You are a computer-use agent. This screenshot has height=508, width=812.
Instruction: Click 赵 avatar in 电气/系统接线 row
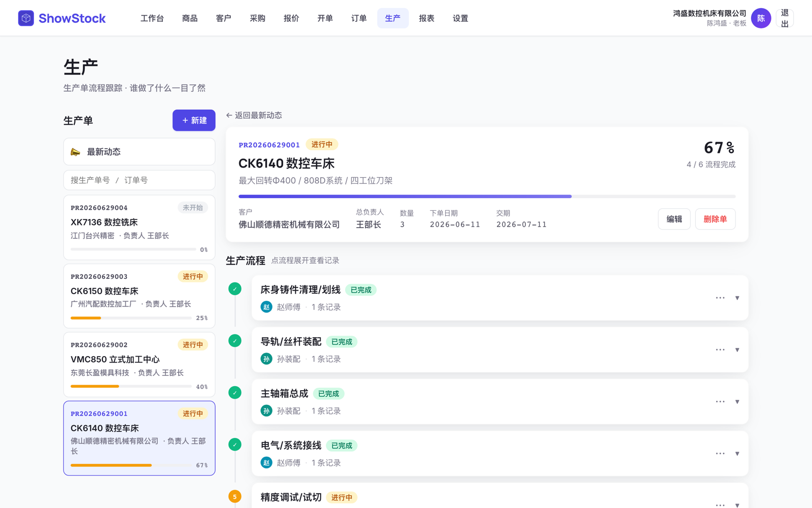(x=266, y=462)
